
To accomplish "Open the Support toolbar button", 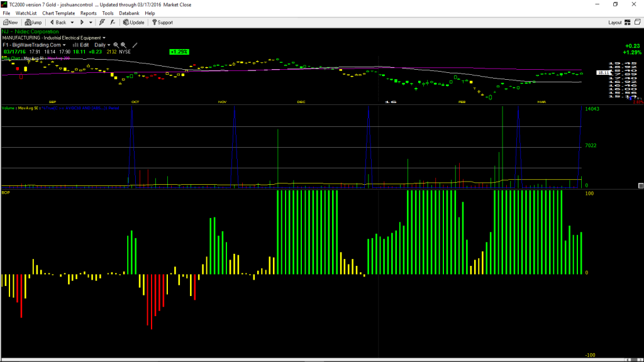I will pyautogui.click(x=163, y=23).
